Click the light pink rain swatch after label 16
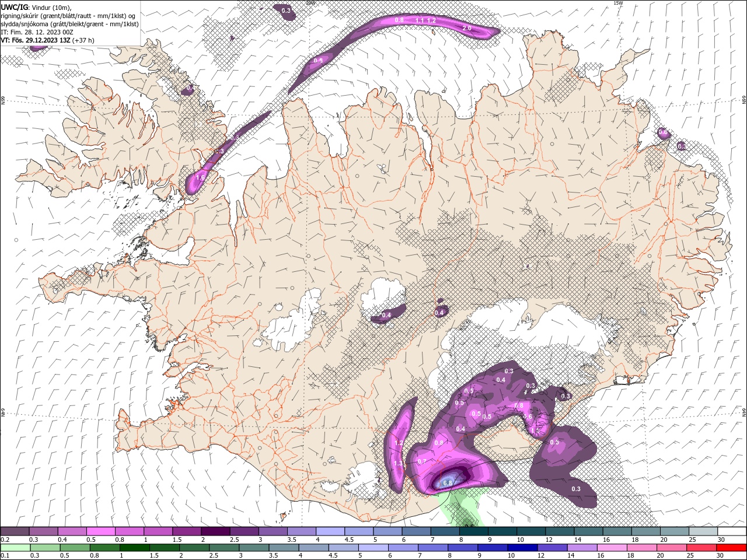The height and width of the screenshot is (560, 747). (x=611, y=548)
